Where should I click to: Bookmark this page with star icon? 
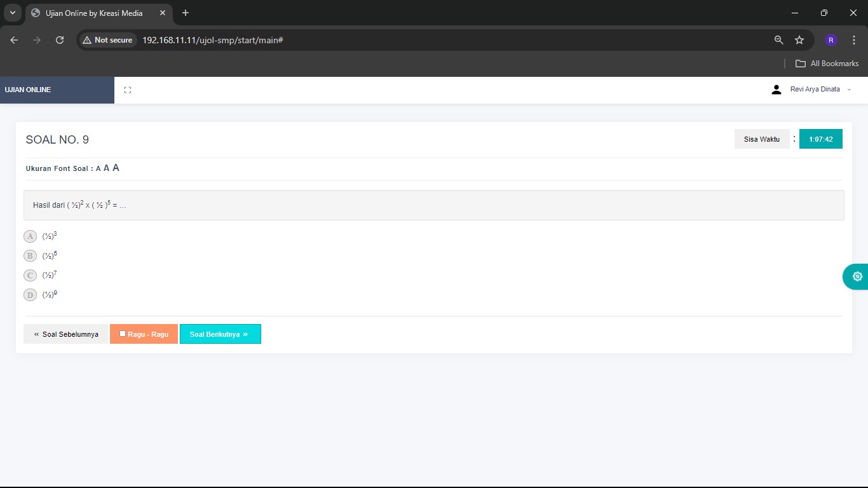click(x=799, y=40)
